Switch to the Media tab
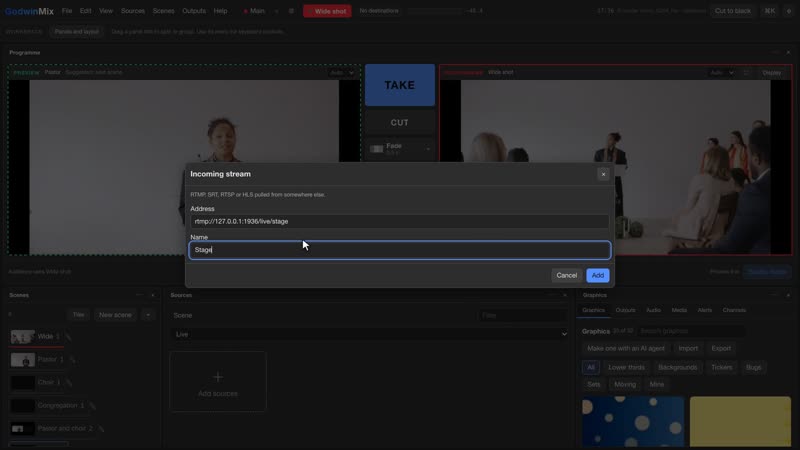800x450 pixels. [679, 310]
